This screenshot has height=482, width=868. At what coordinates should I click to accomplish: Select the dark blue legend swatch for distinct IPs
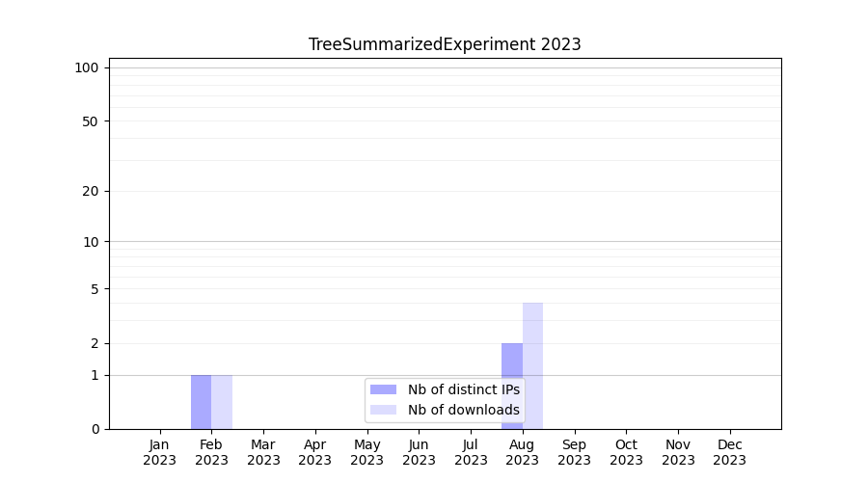click(x=383, y=389)
